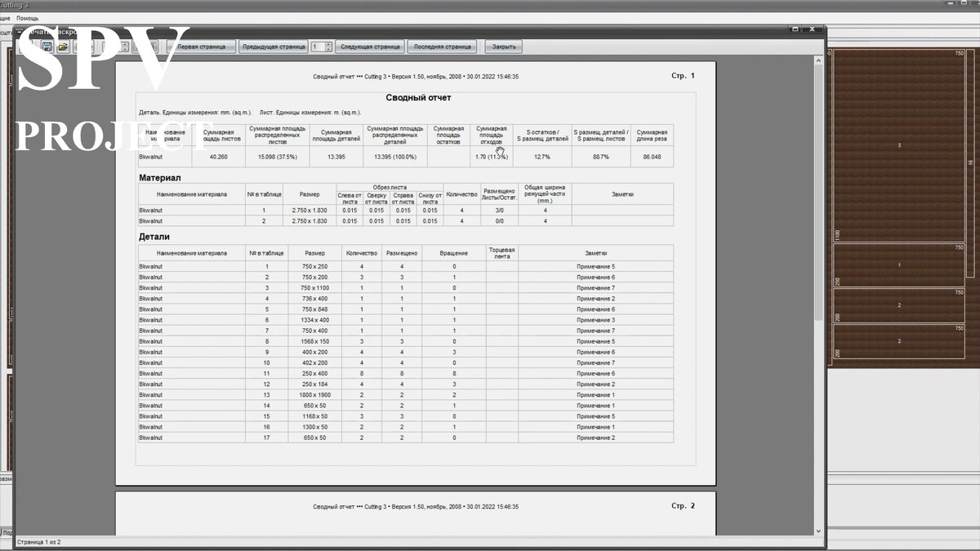980x551 pixels.
Task: Click the page number input field
Action: pos(317,47)
